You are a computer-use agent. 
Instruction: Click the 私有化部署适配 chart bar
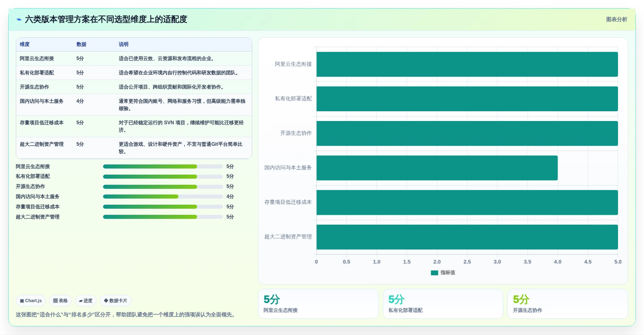point(467,99)
